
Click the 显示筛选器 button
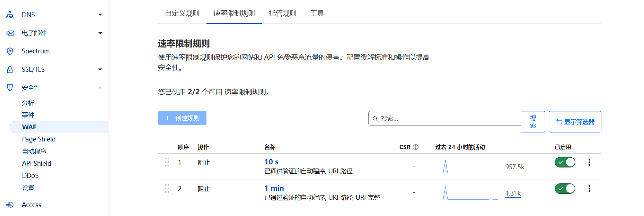(x=575, y=122)
